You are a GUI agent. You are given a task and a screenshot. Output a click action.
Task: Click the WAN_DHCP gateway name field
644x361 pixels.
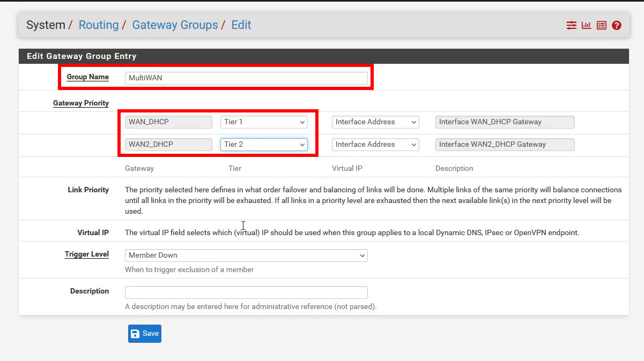pos(168,122)
